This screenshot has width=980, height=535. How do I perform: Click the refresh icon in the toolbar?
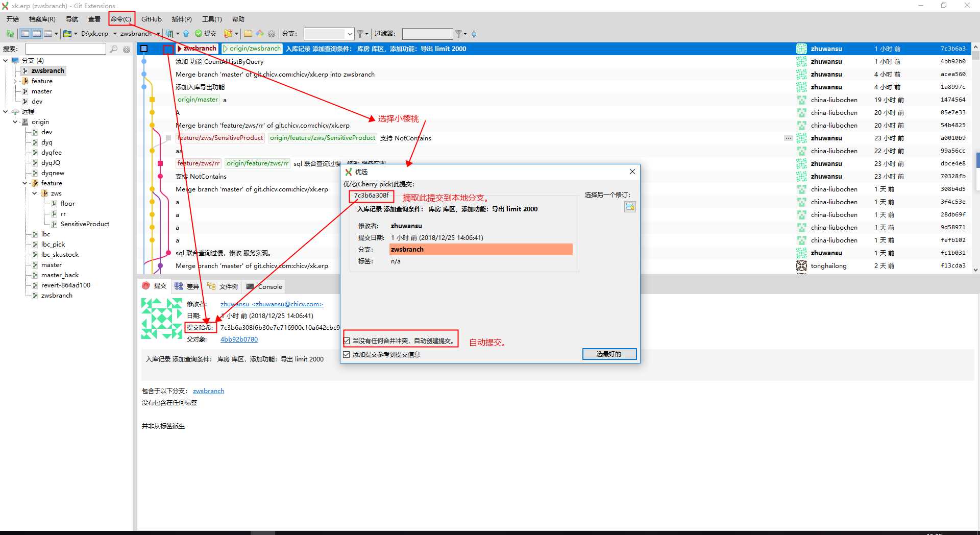(x=10, y=34)
